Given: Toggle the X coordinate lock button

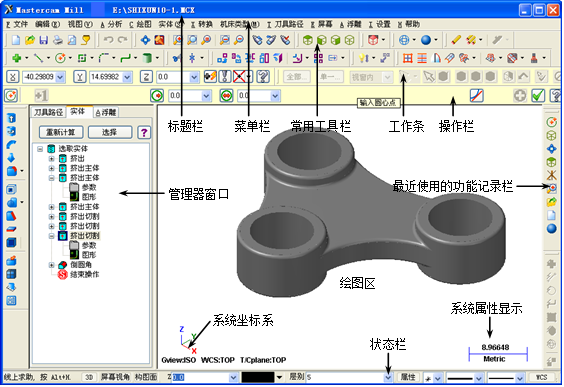Looking at the screenshot, I should click(13, 77).
